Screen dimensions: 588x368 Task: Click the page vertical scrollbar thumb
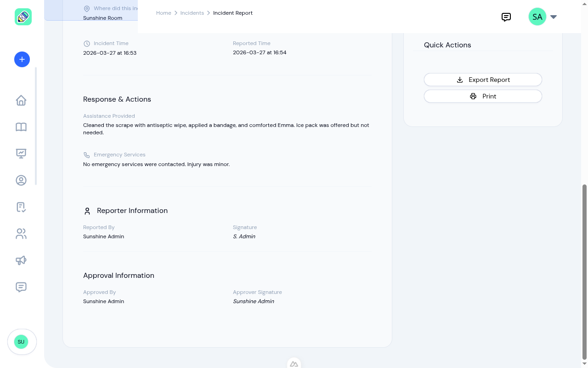[x=584, y=272]
